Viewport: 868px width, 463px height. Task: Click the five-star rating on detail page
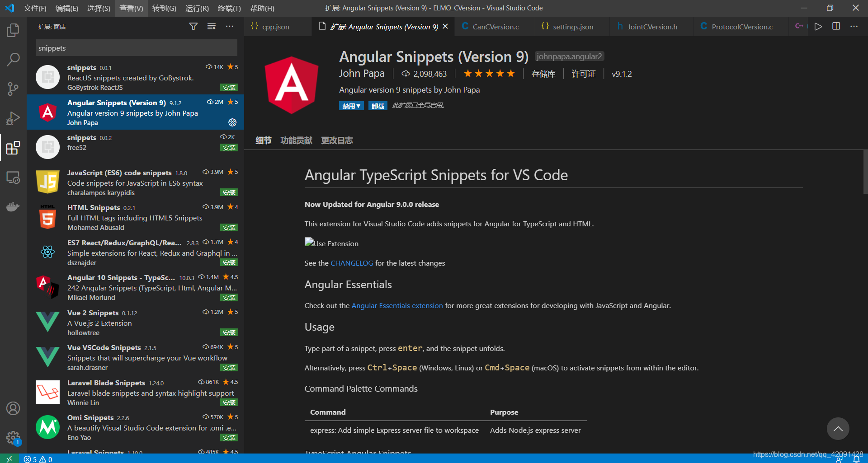489,74
